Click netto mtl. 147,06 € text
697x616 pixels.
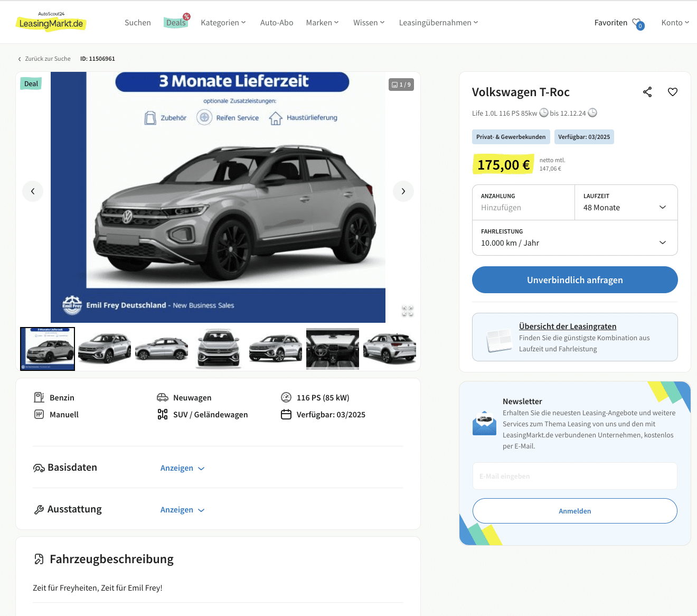click(552, 164)
